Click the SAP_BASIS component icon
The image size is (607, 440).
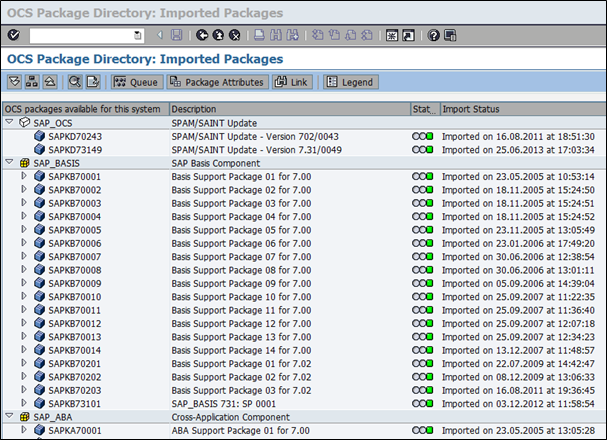[x=24, y=163]
